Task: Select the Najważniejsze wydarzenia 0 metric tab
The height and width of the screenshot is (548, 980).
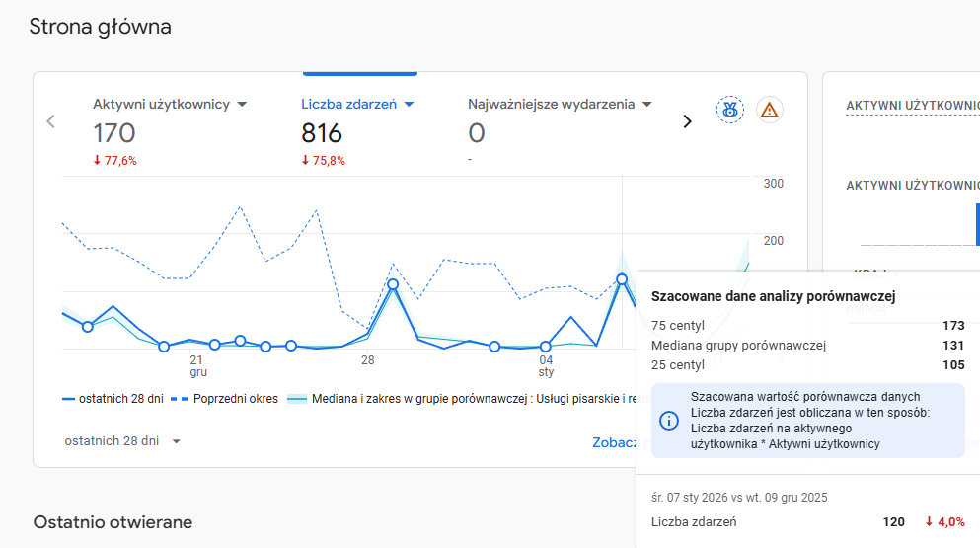Action: 560,131
